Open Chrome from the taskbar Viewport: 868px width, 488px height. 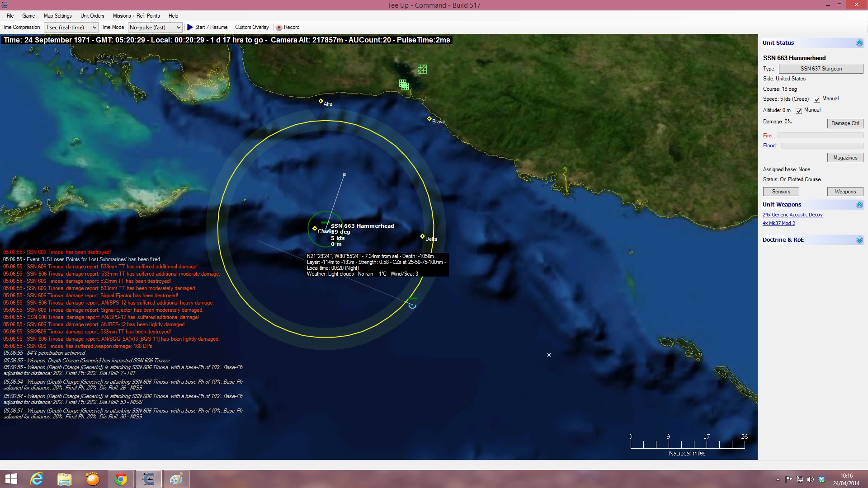click(121, 479)
